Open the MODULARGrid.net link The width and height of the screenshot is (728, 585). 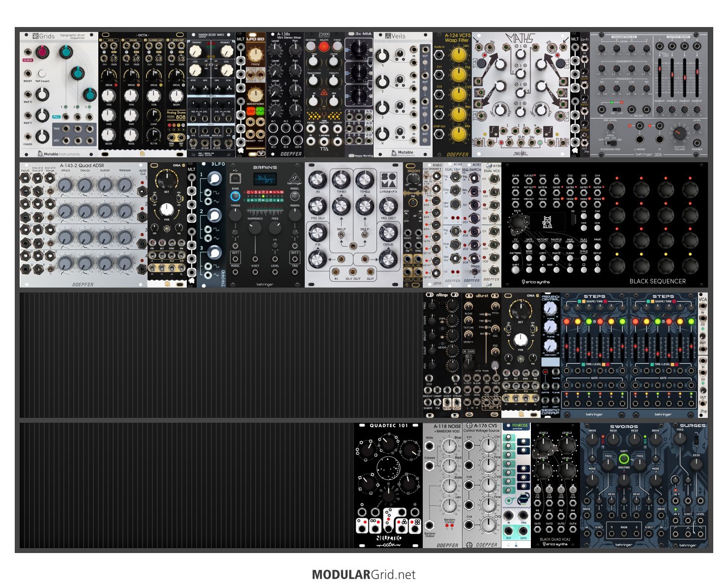coord(364,575)
